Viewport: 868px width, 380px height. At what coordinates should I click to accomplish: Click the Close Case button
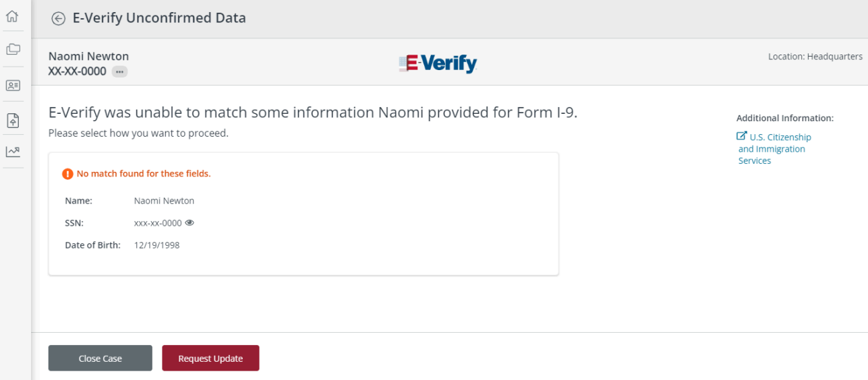coord(100,358)
